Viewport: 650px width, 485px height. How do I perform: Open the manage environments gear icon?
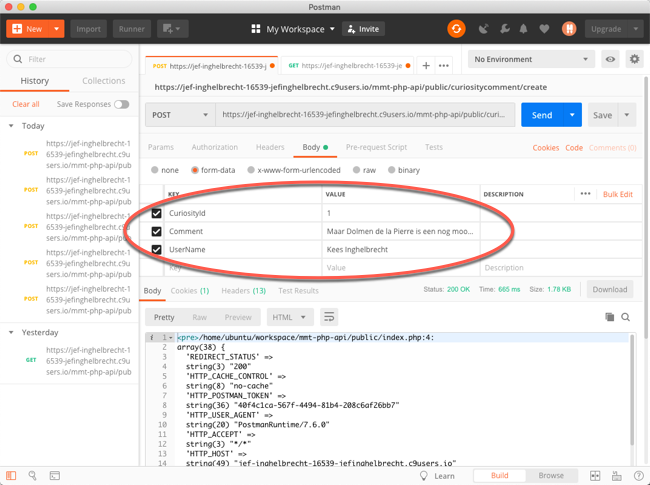pyautogui.click(x=634, y=59)
